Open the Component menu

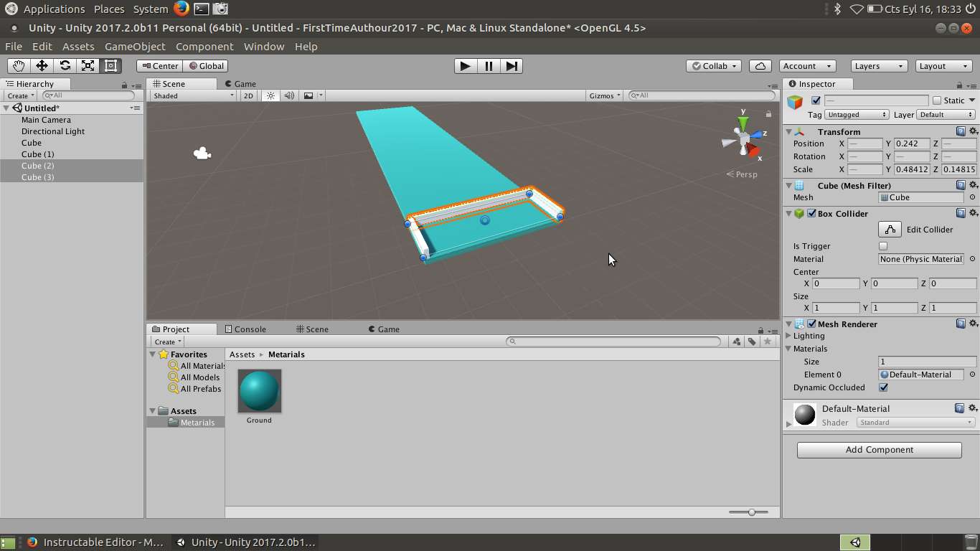click(x=204, y=47)
